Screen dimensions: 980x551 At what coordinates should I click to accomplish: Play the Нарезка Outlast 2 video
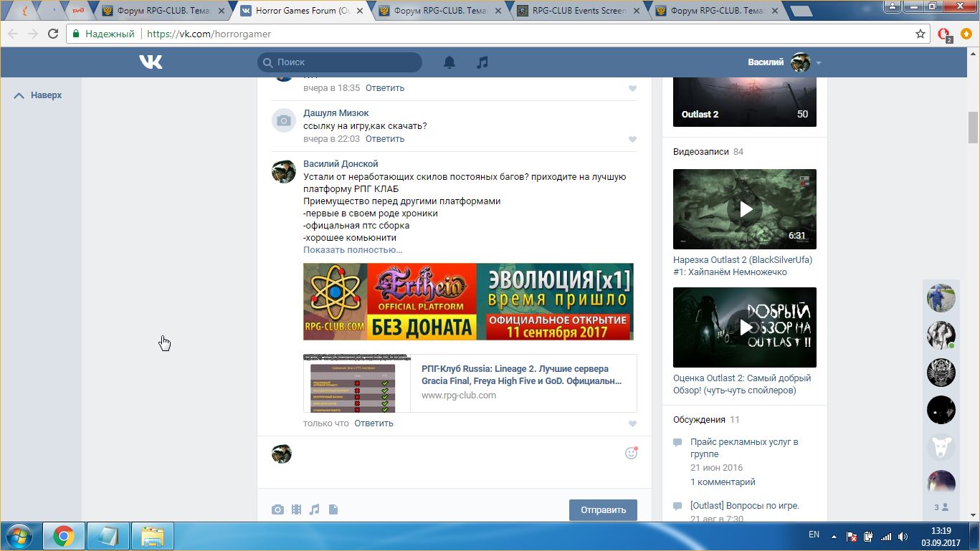click(x=745, y=209)
